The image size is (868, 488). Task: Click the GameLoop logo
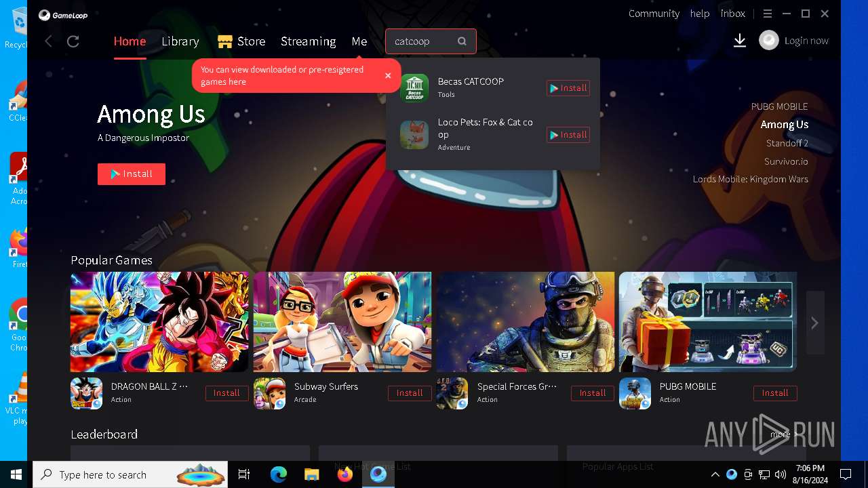point(63,15)
